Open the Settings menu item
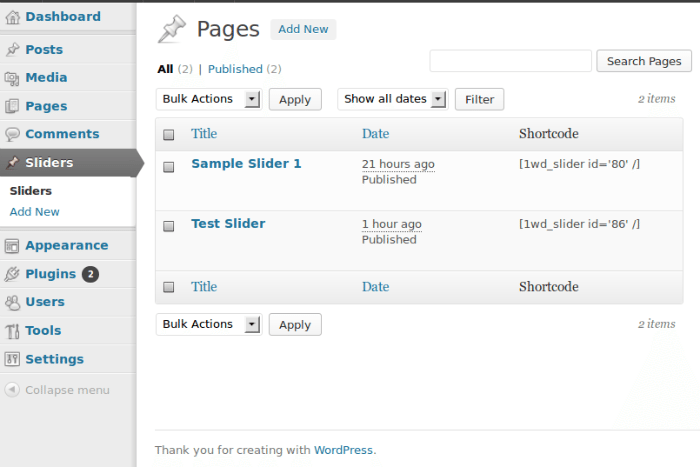This screenshot has height=467, width=700. coord(54,359)
